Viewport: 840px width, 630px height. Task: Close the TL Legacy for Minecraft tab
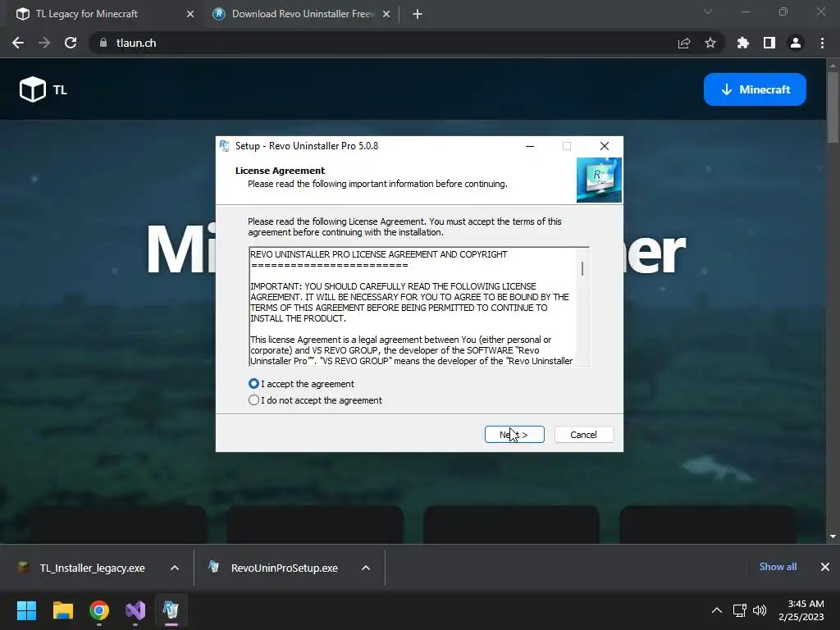coord(190,14)
